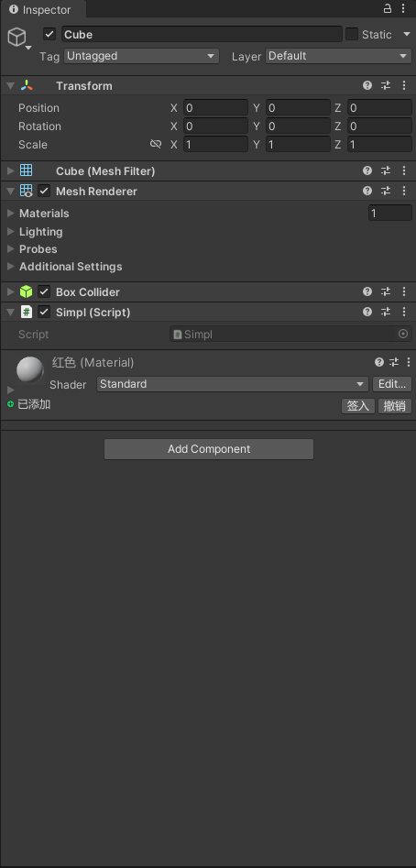Click the Edit... shader button
This screenshot has height=868, width=416.
click(x=392, y=384)
